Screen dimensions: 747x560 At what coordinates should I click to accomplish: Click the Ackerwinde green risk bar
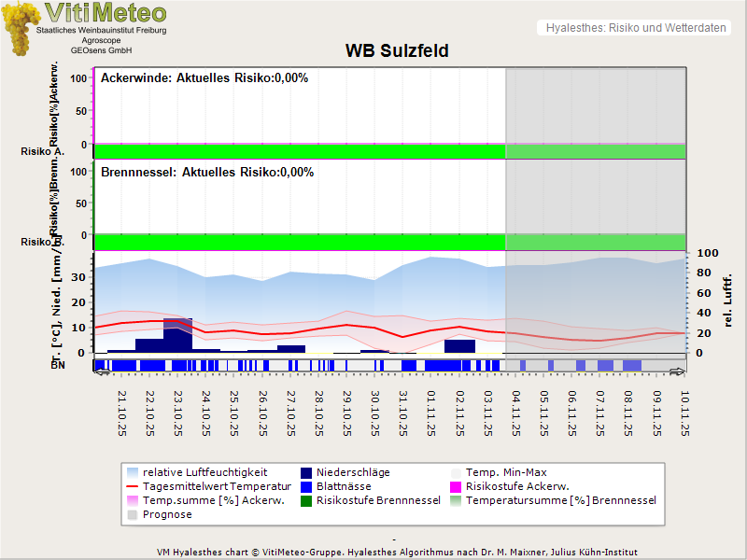[x=299, y=151]
